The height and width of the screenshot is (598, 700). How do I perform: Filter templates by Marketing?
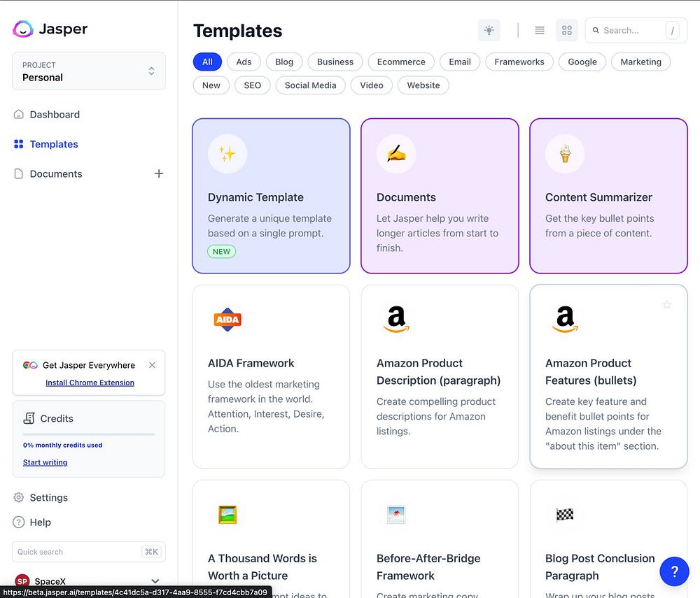pos(641,62)
